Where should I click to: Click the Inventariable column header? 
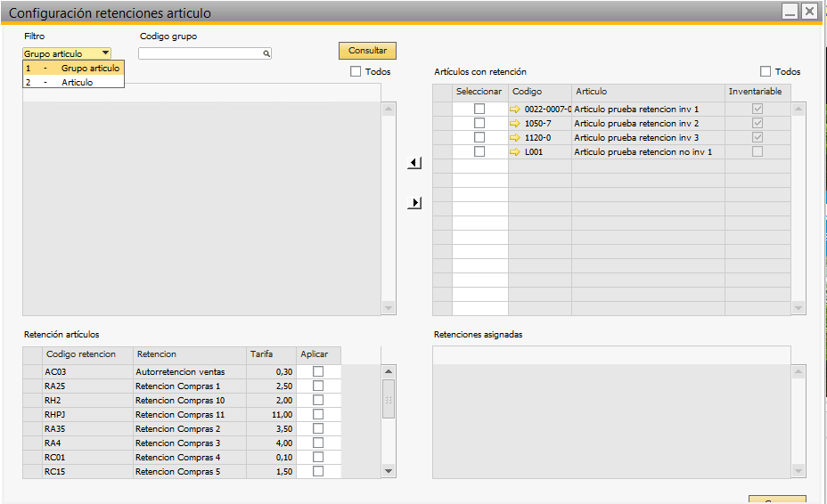click(x=756, y=92)
